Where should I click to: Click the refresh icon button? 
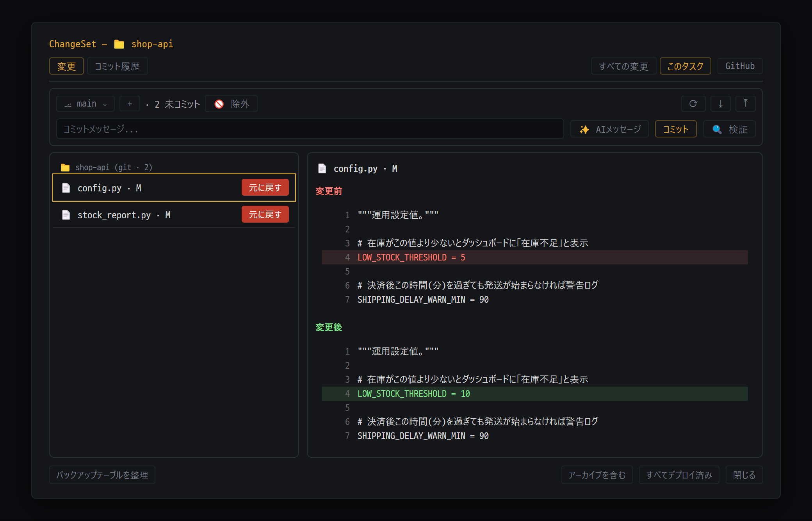click(693, 104)
